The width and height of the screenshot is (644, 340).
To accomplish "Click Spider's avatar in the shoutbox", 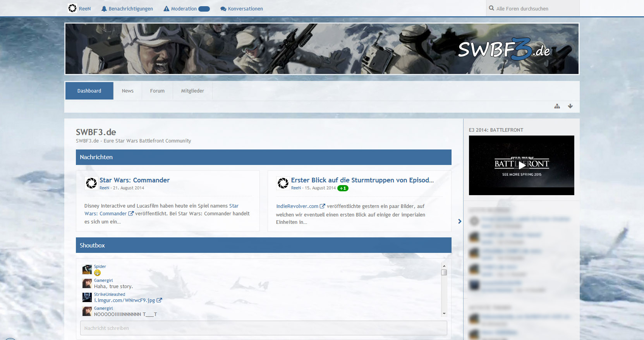I will (87, 270).
